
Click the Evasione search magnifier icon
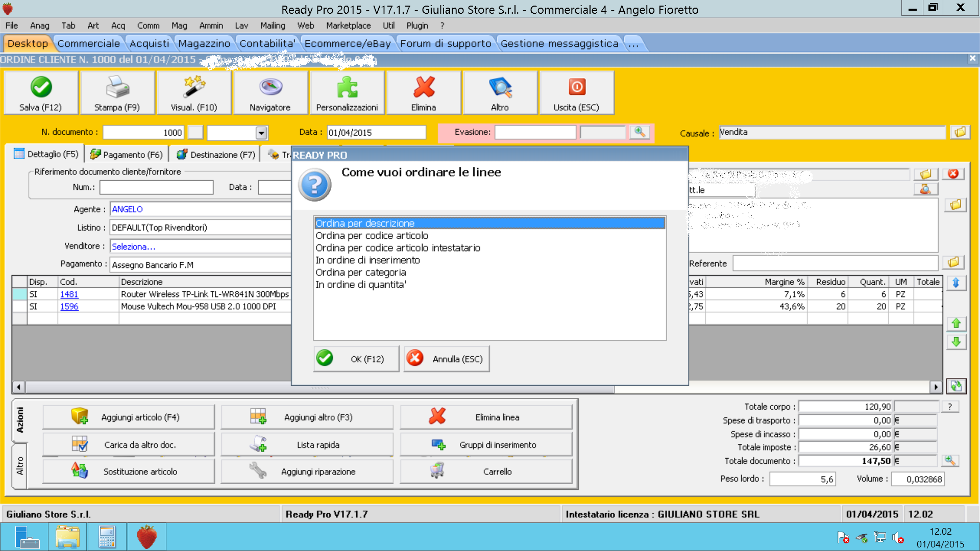pyautogui.click(x=640, y=132)
